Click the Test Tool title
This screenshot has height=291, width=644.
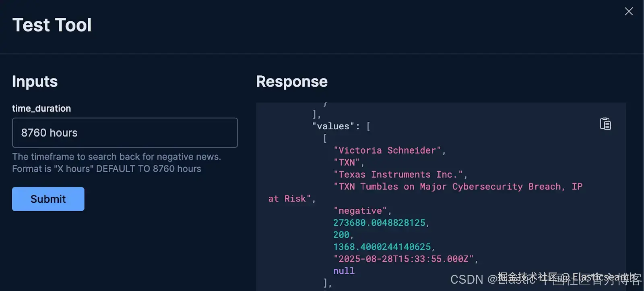point(52,25)
